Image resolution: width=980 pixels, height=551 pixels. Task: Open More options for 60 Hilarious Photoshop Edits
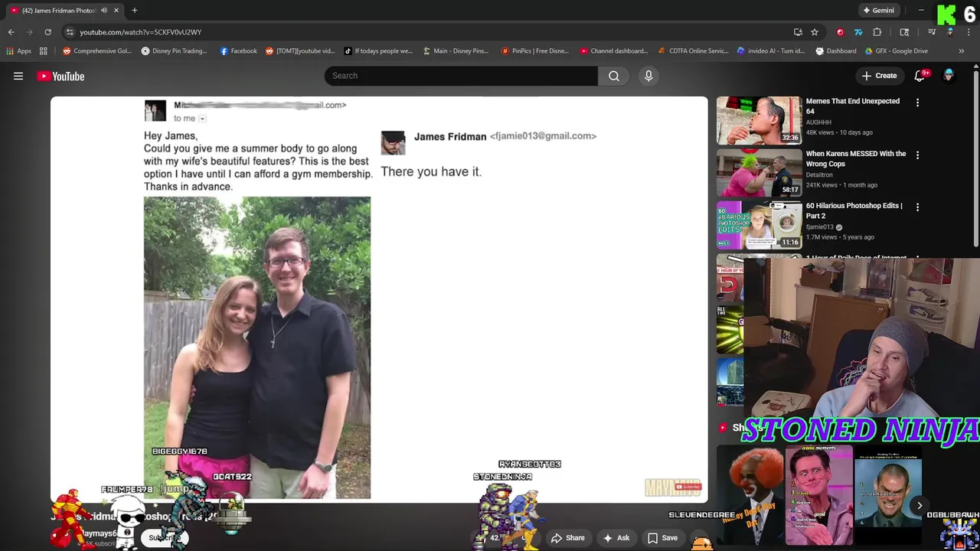click(x=918, y=207)
